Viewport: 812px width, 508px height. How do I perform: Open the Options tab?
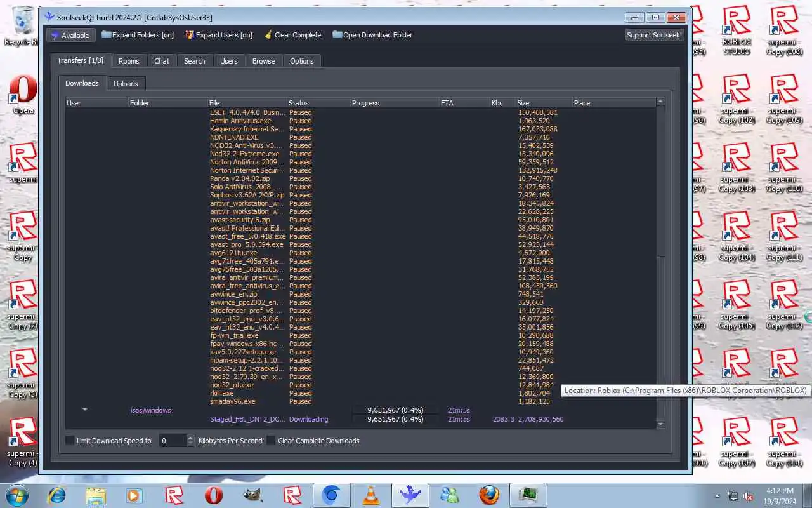click(x=302, y=61)
